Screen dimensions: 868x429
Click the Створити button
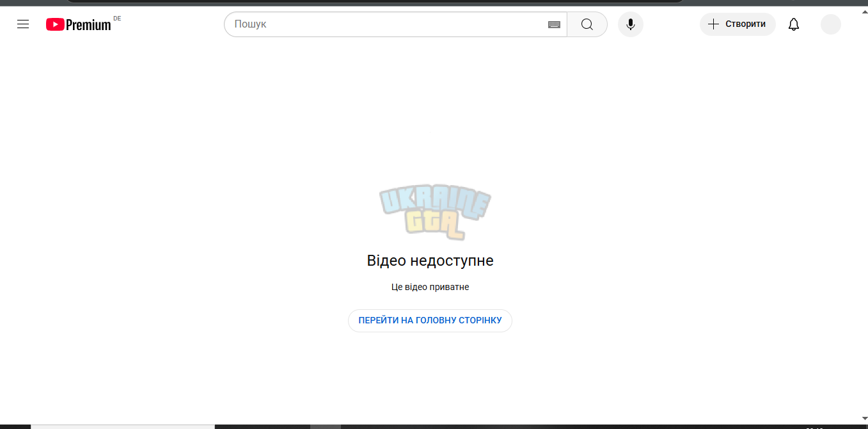point(738,24)
